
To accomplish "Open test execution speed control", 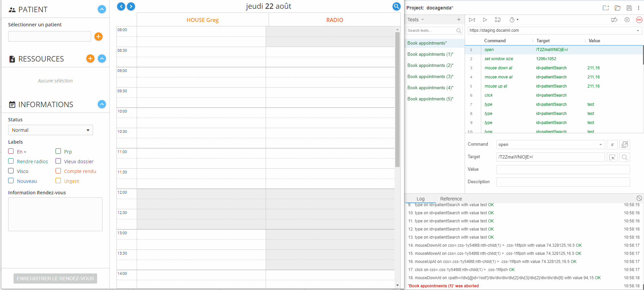I will tap(514, 20).
